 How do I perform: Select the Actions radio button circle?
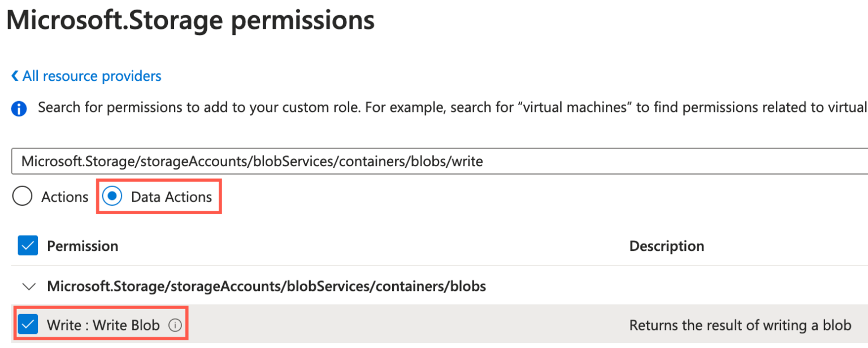[23, 197]
